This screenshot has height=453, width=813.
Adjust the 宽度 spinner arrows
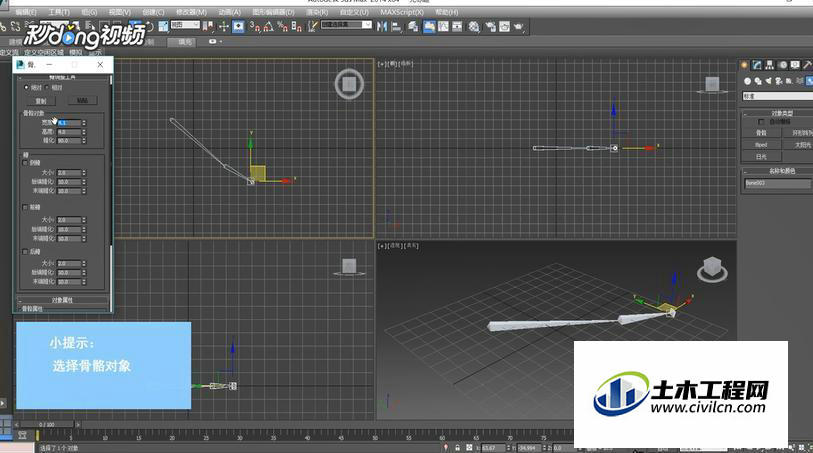point(84,123)
